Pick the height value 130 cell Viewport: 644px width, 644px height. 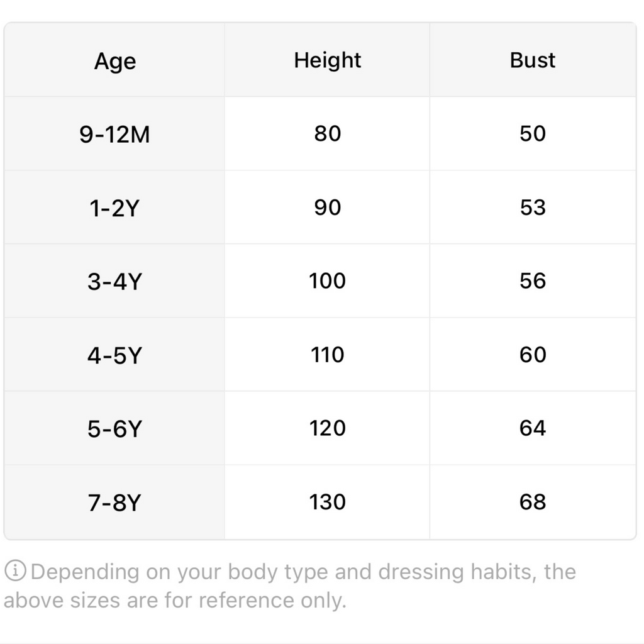point(327,502)
